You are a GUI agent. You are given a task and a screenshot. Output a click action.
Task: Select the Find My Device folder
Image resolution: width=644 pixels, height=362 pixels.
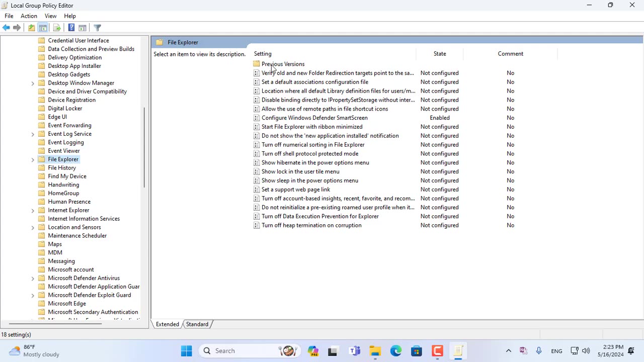click(67, 176)
